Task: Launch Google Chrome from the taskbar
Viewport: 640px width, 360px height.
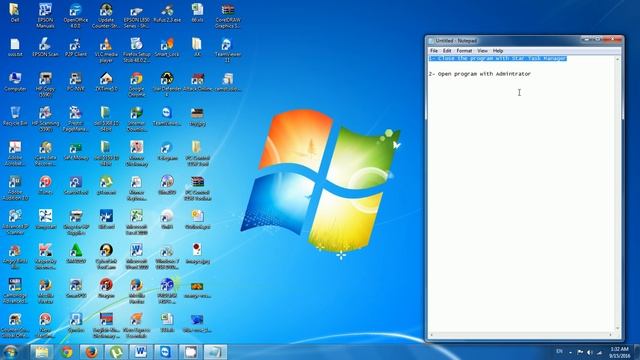Action: (x=67, y=352)
